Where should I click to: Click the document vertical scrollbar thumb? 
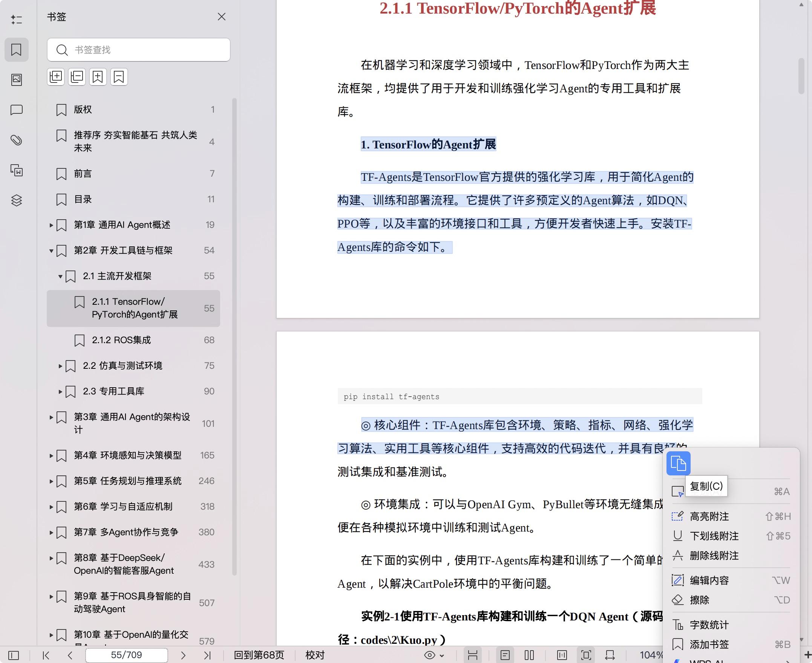(x=801, y=76)
